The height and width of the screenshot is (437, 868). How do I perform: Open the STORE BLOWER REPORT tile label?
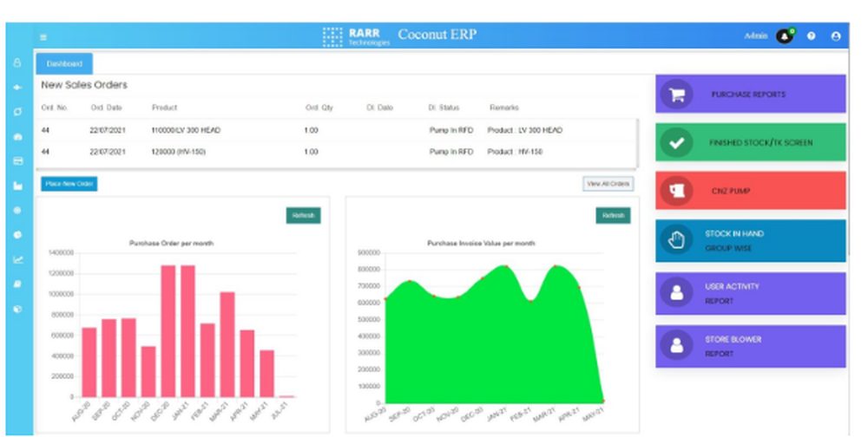click(x=733, y=346)
